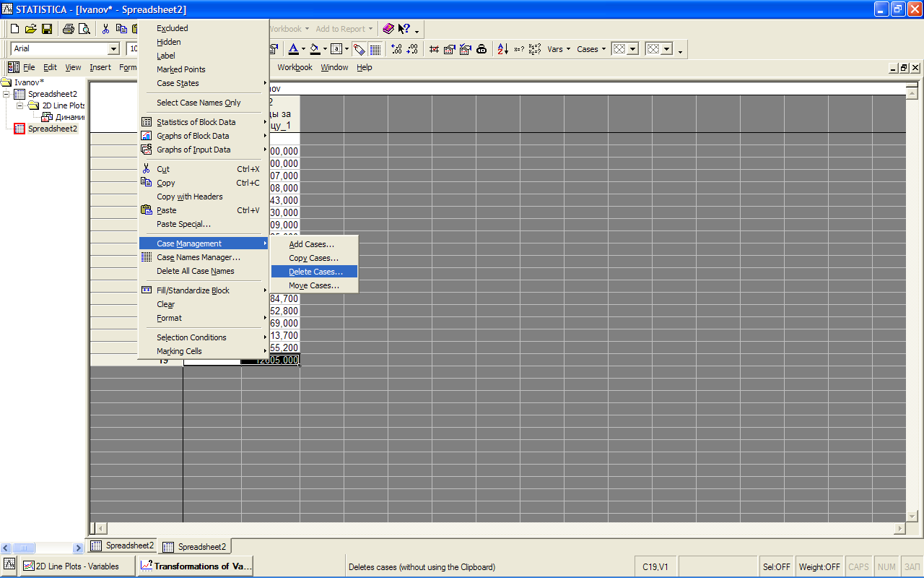Click Copy with Headers menu entry
Screen dimensions: 924x578
(x=204, y=197)
